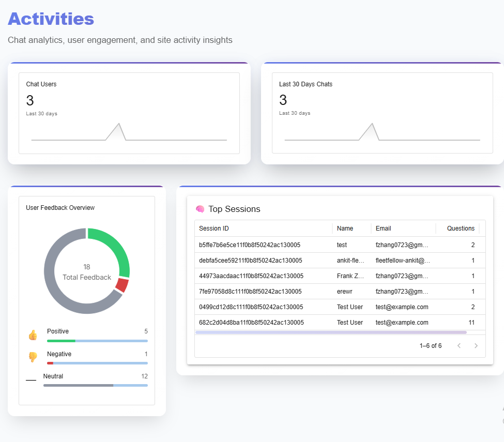Screen dimensions: 504x442
Task: Click the Email column header
Action: pos(383,228)
